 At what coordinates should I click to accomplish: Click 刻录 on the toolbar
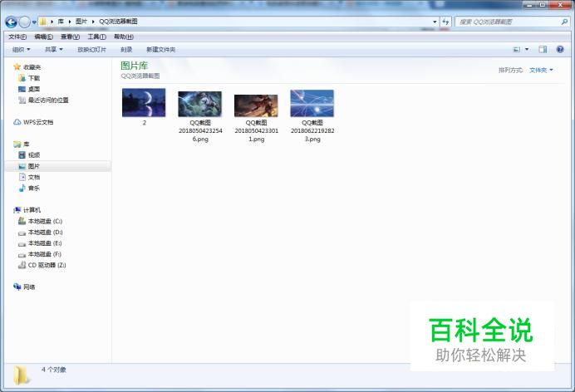click(x=126, y=50)
